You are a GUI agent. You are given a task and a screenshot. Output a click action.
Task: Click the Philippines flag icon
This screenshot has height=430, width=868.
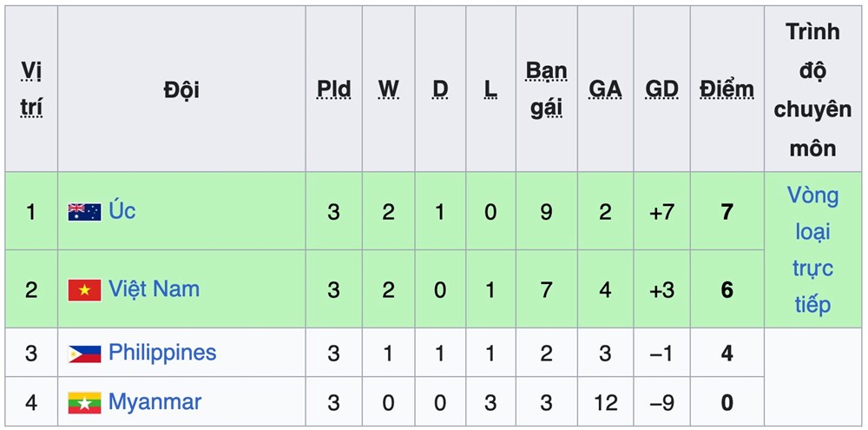(x=84, y=354)
